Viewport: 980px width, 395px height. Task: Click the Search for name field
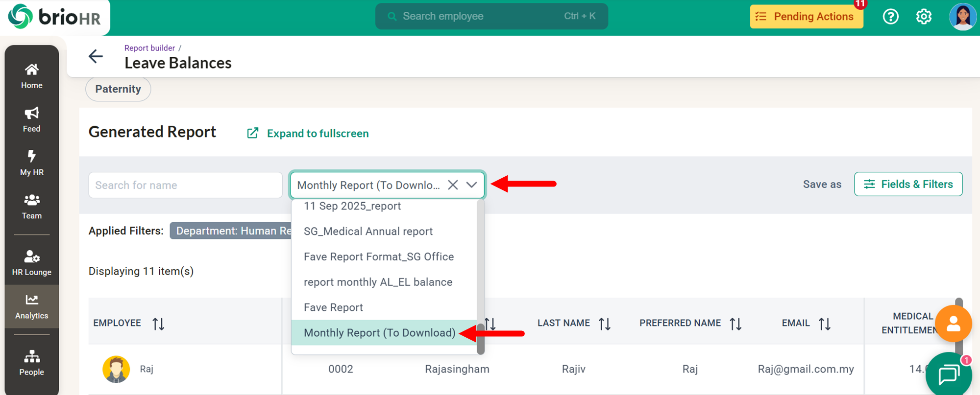(x=185, y=185)
